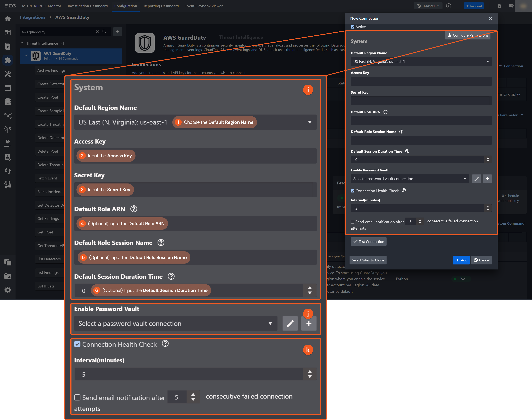Switch to the Reporting Dashboard tab

tap(161, 6)
